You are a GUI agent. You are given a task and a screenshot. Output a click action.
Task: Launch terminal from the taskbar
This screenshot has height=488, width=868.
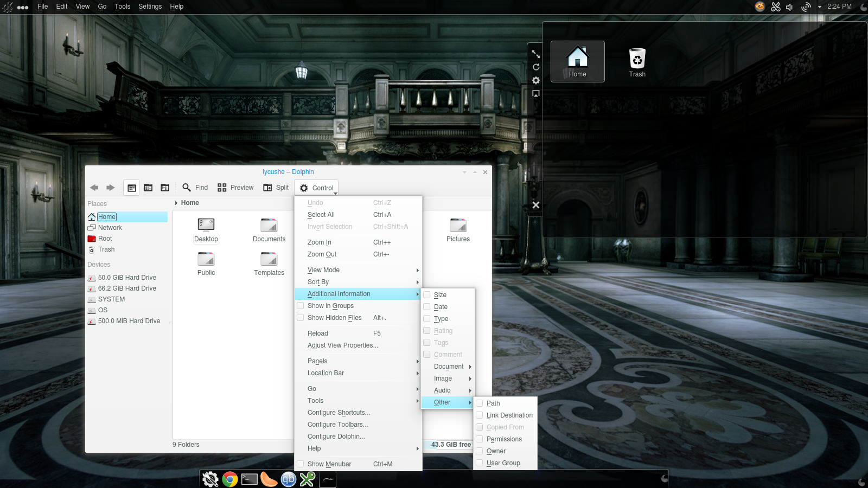(x=250, y=479)
